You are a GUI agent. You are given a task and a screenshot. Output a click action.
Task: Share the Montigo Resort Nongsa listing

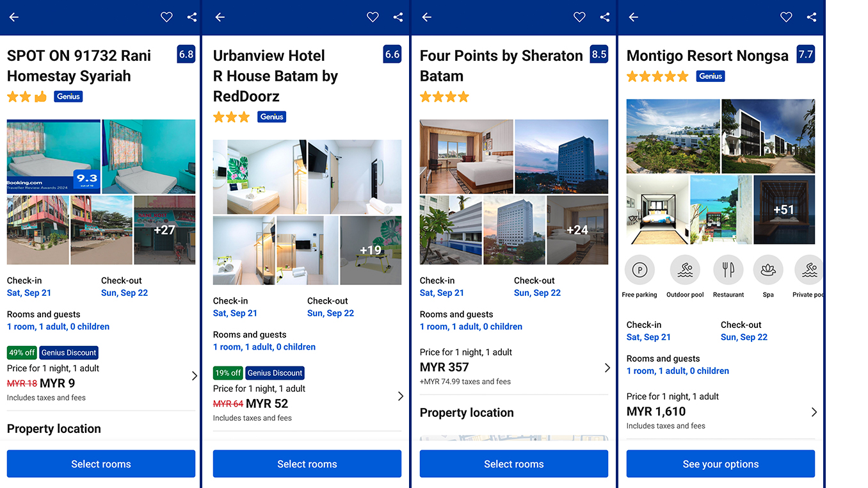(812, 17)
